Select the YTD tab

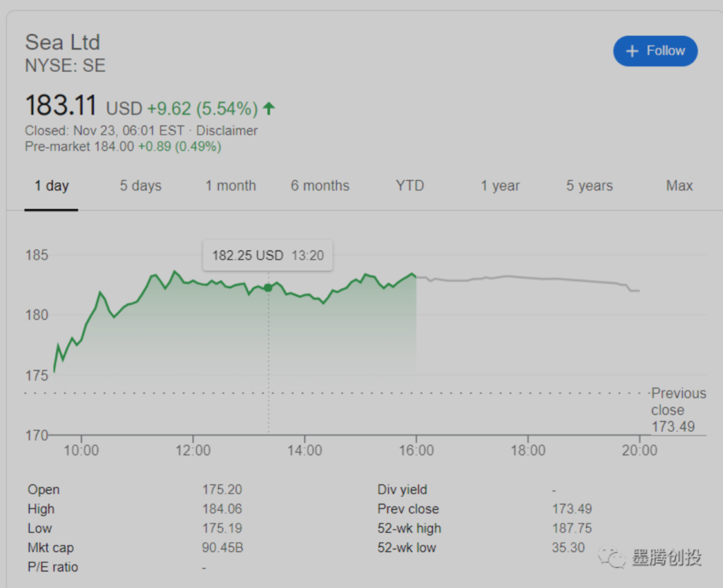point(410,186)
